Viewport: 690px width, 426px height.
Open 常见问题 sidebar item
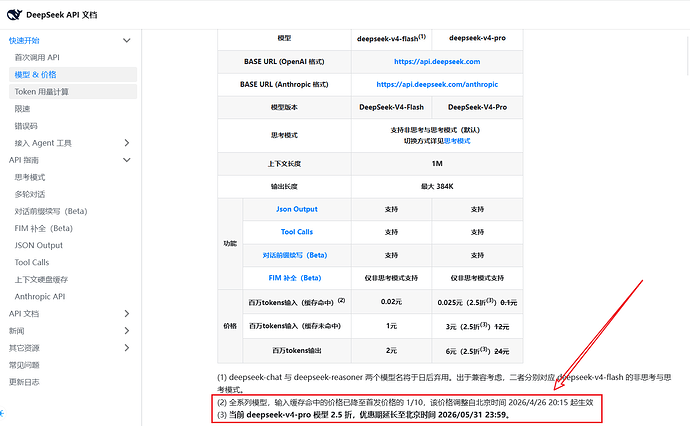(x=24, y=365)
